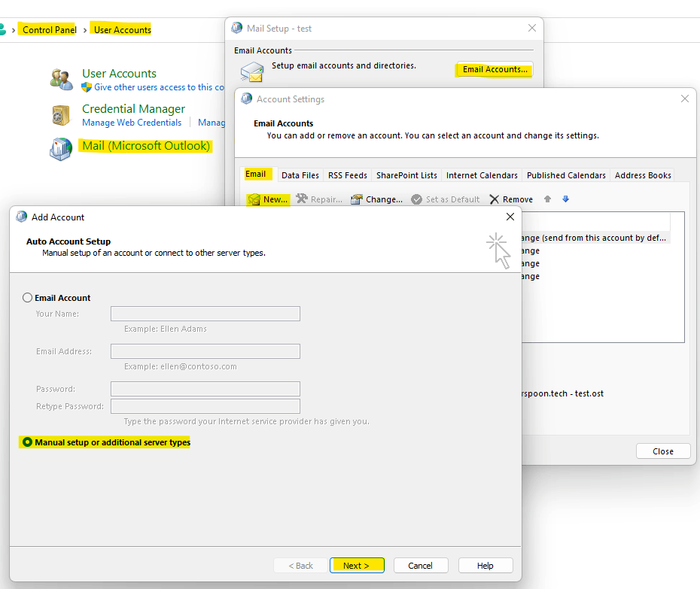This screenshot has height=589, width=700.
Task: Select the default account row "send from this account"
Action: (595, 238)
